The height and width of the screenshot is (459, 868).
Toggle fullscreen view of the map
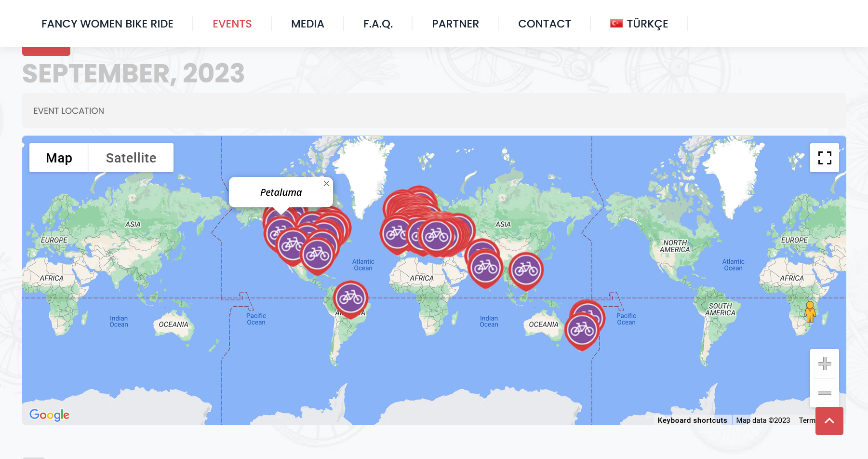tap(824, 158)
